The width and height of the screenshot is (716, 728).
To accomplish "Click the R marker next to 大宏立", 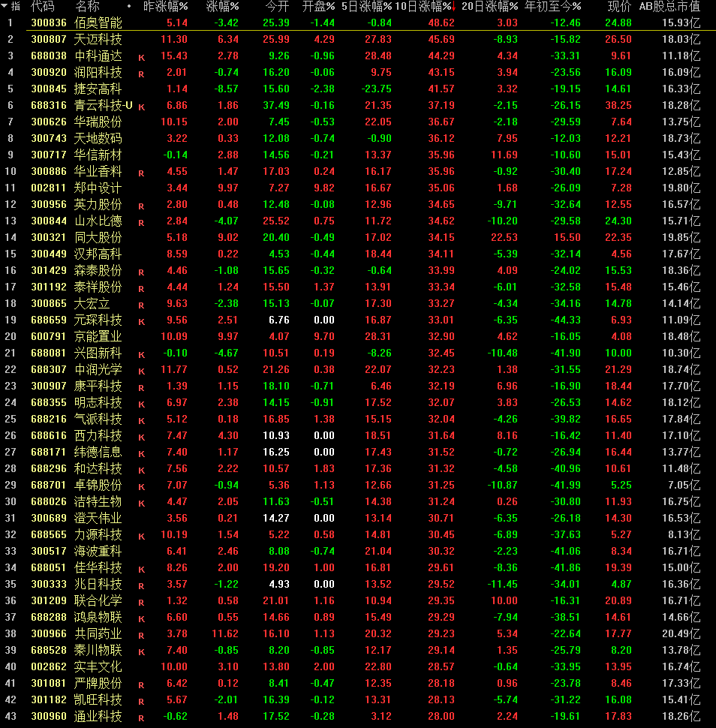I will [x=142, y=305].
